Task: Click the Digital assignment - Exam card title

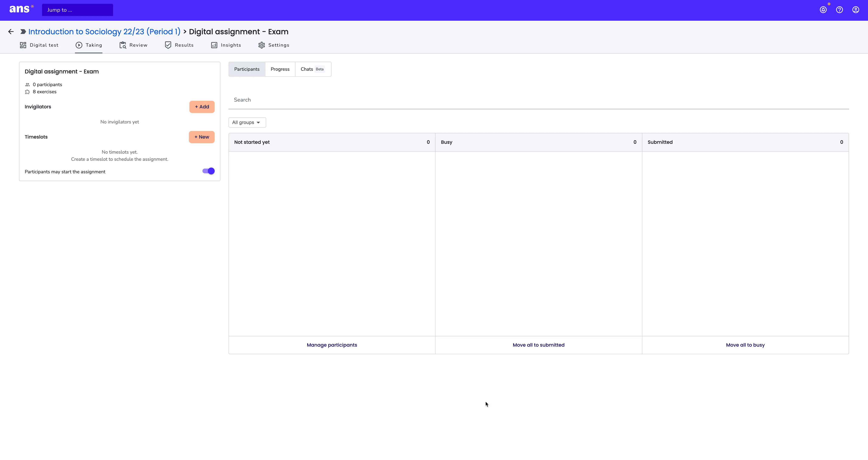Action: pyautogui.click(x=62, y=71)
